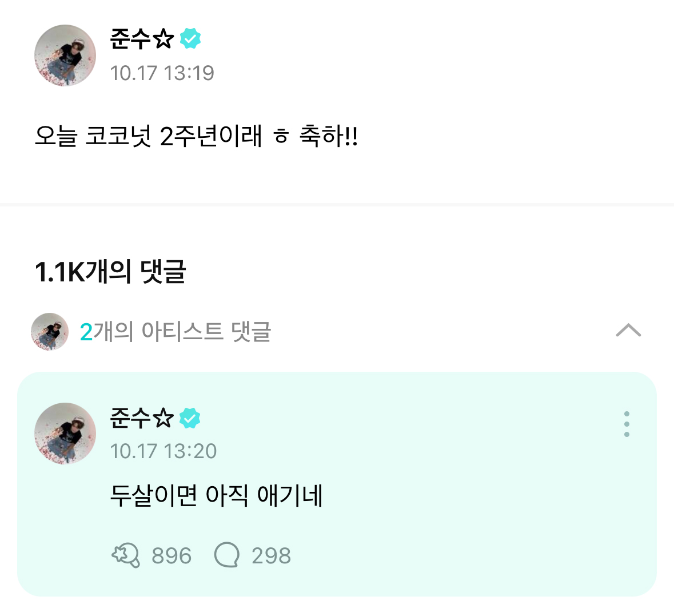
Task: Click the post timestamp 10.17 13:19
Action: point(162,73)
